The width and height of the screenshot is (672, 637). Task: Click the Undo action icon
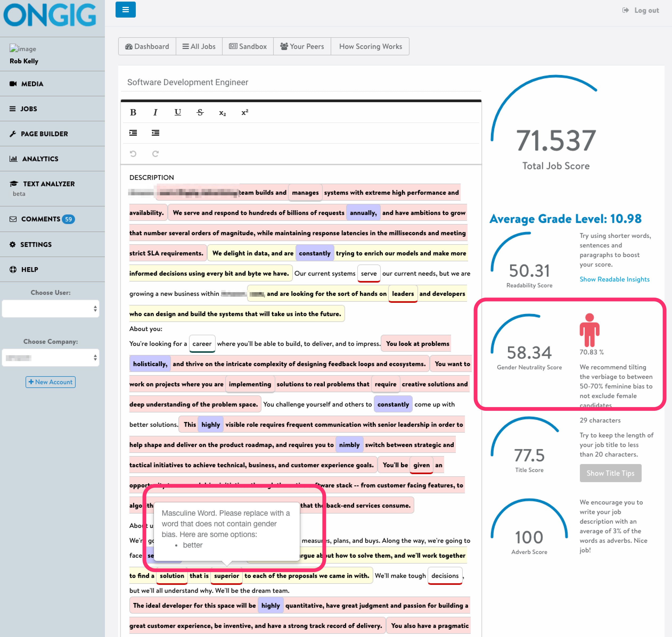click(x=133, y=153)
